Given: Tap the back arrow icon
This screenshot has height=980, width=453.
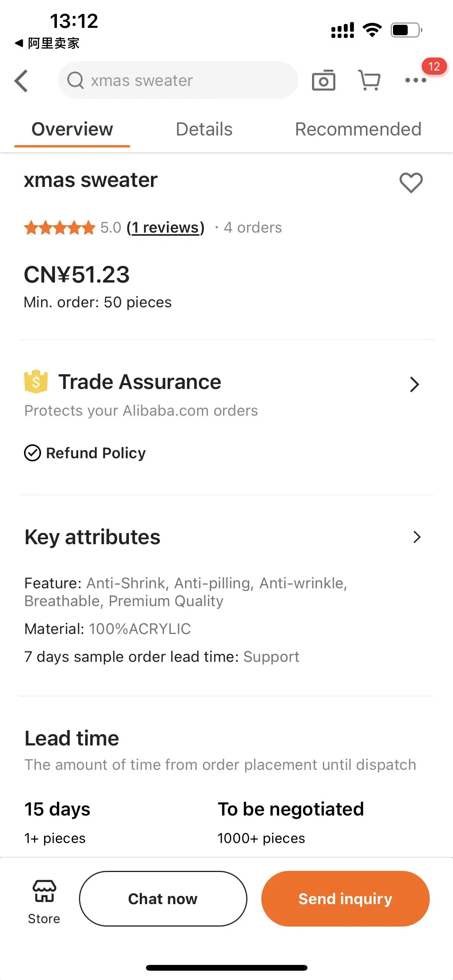Looking at the screenshot, I should point(22,81).
